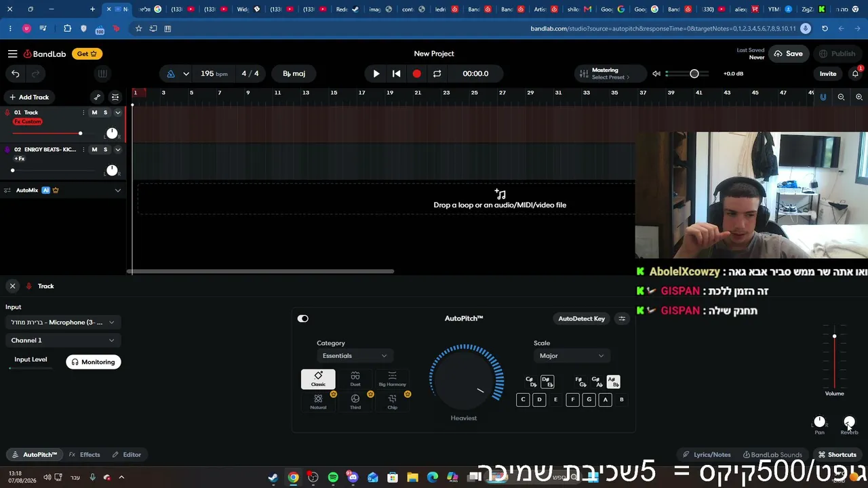Select the Classic AutoPitch preset
The image size is (868, 488).
click(318, 379)
